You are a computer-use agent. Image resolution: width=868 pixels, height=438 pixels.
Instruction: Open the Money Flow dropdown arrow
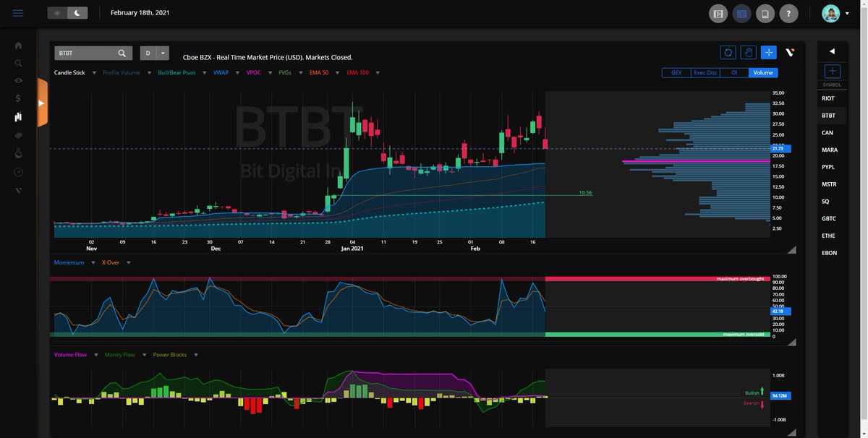pos(144,355)
